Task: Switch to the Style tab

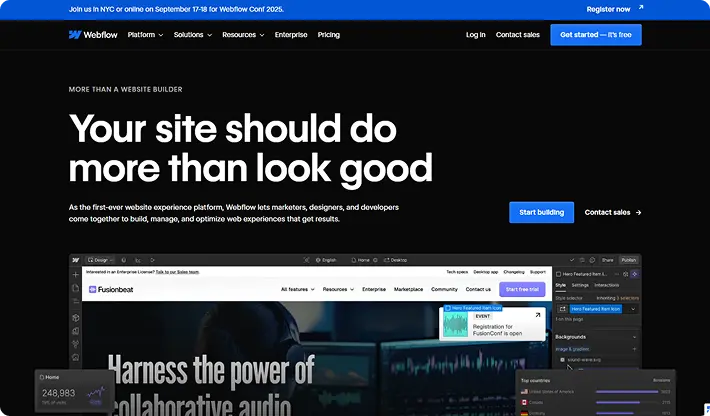Action: pyautogui.click(x=561, y=285)
